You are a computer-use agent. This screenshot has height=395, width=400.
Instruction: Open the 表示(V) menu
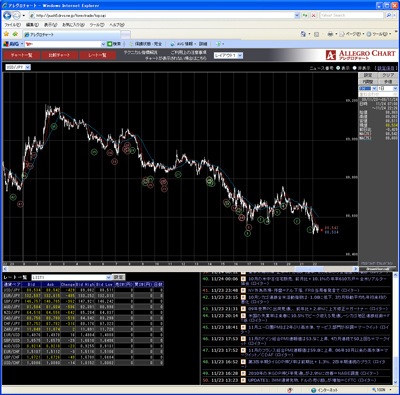51,25
